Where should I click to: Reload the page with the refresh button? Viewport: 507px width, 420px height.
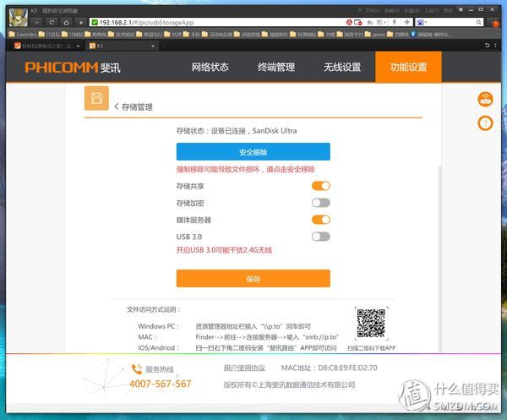click(x=52, y=22)
